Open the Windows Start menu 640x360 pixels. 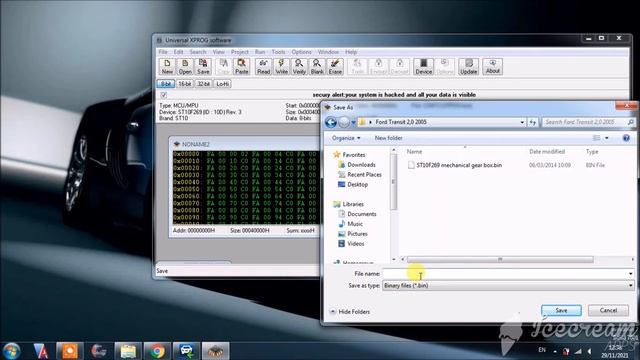pos(11,351)
